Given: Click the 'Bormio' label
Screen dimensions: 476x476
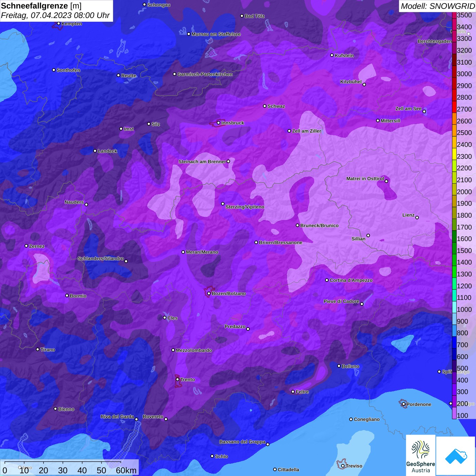Looking at the screenshot, I should 78,296.
